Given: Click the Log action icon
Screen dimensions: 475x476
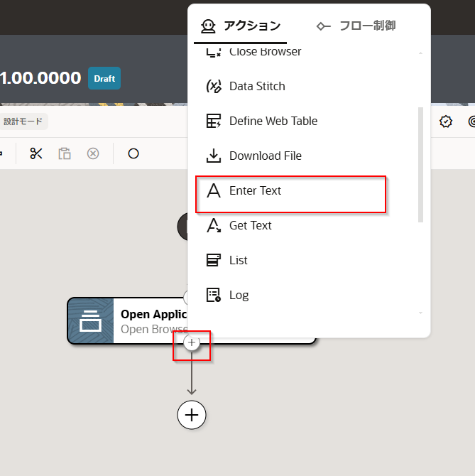Looking at the screenshot, I should [x=214, y=295].
